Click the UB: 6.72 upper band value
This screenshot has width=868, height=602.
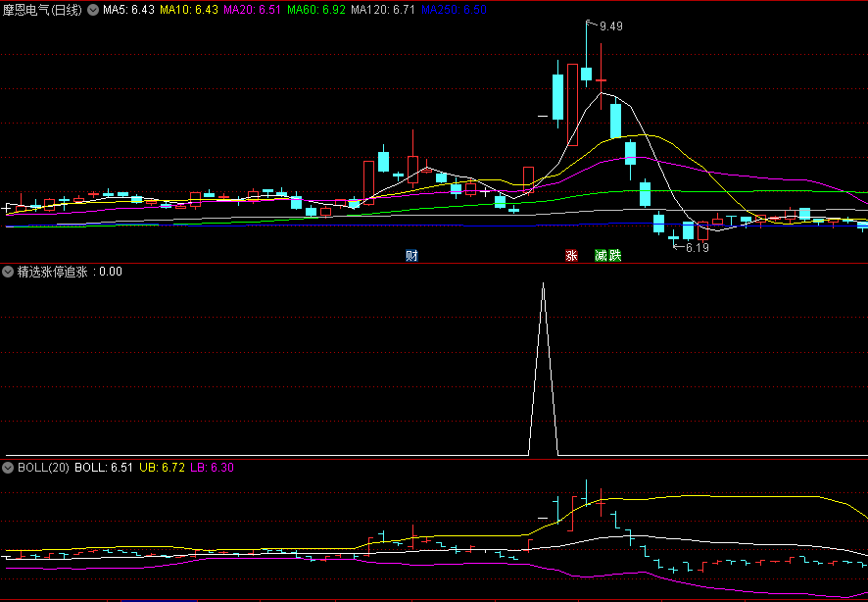click(162, 468)
